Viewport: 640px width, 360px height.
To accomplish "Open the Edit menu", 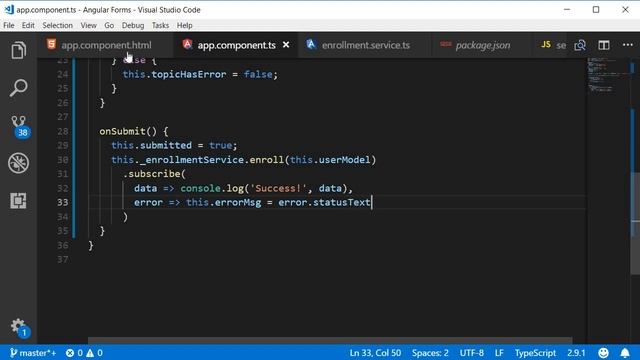I will click(x=28, y=25).
